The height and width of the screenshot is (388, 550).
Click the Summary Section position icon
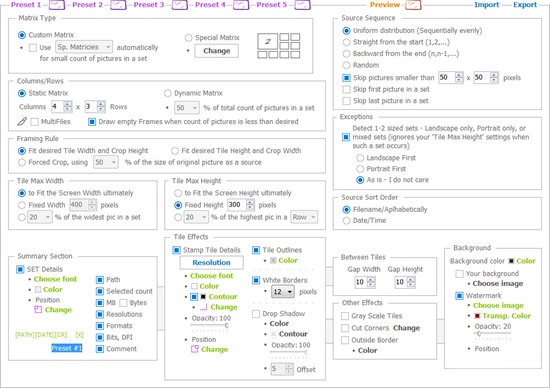coord(38,309)
